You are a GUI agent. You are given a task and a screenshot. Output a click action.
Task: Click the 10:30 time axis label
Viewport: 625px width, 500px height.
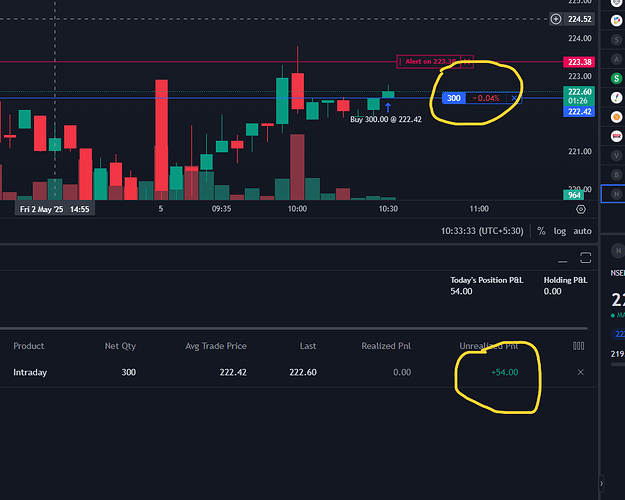click(388, 209)
